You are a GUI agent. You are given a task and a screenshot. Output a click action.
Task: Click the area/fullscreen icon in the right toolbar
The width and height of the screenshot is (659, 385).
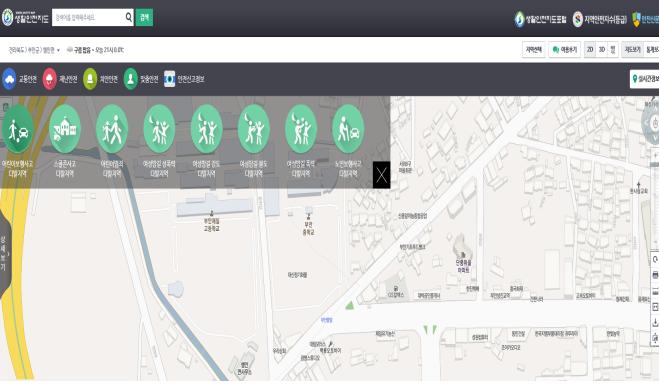click(655, 307)
